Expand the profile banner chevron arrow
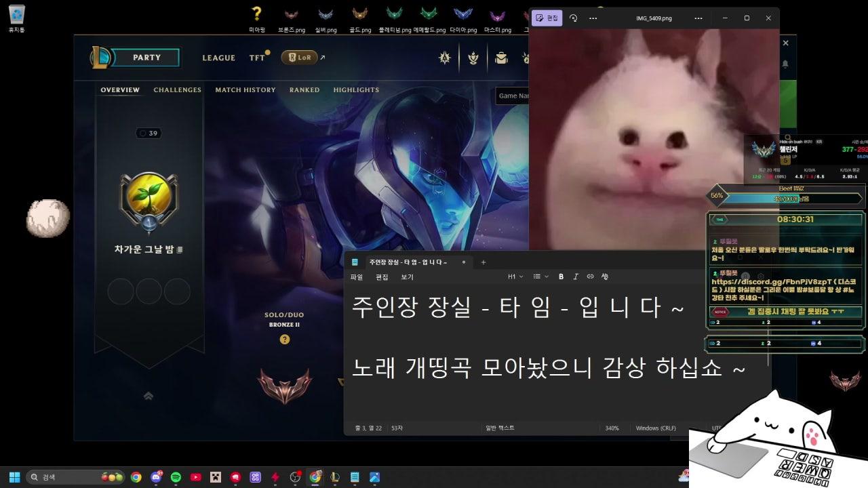868x488 pixels. click(x=149, y=396)
